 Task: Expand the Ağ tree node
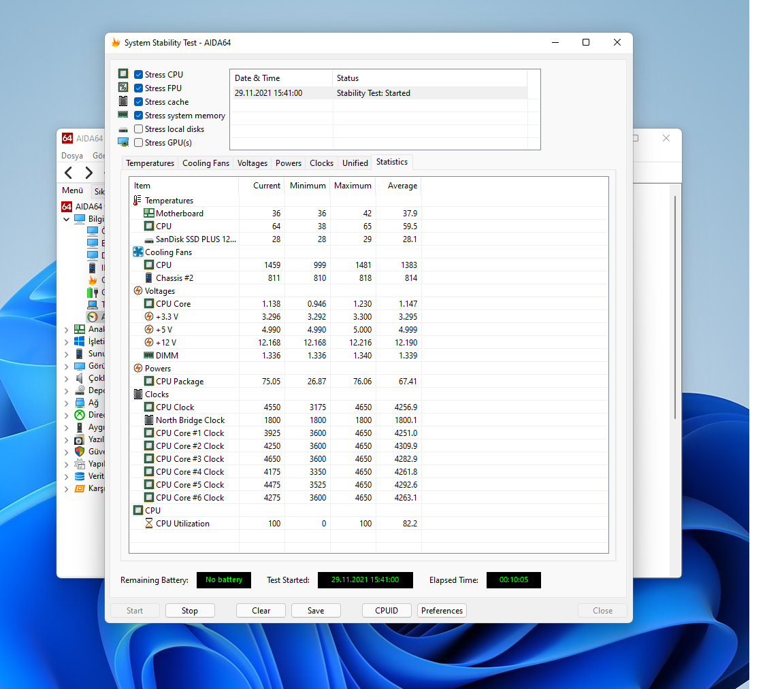tap(67, 403)
